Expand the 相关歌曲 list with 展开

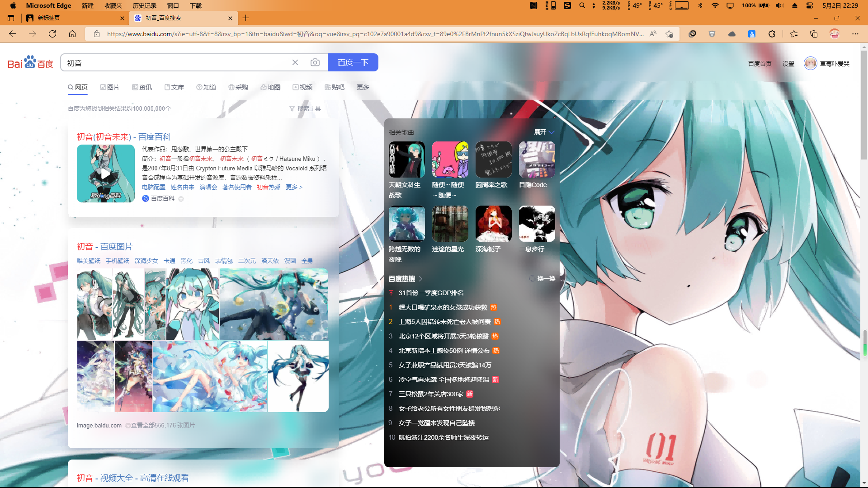pyautogui.click(x=544, y=132)
